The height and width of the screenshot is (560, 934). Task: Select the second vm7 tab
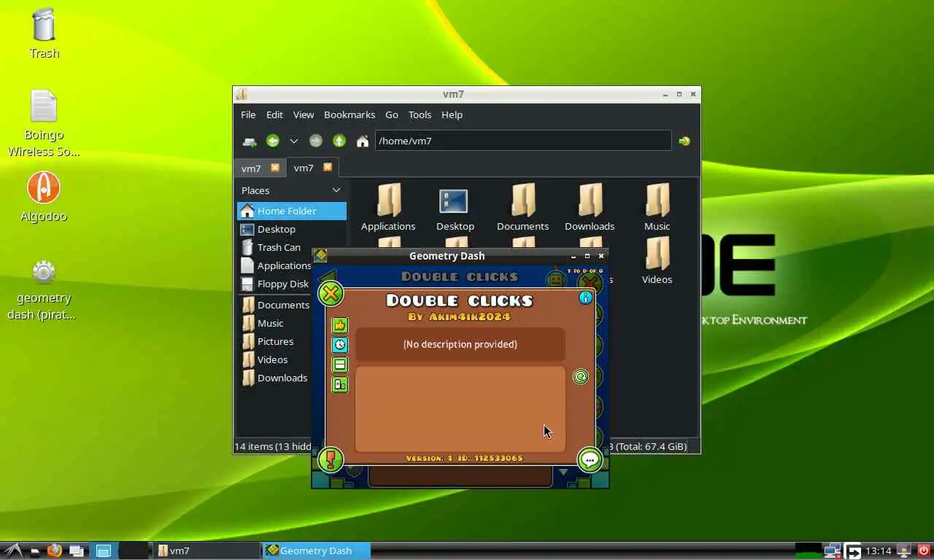[304, 168]
